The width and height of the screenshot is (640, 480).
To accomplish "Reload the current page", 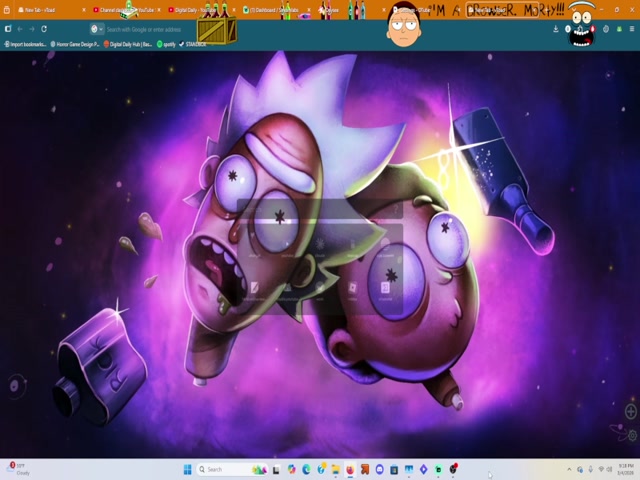I will click(44, 29).
